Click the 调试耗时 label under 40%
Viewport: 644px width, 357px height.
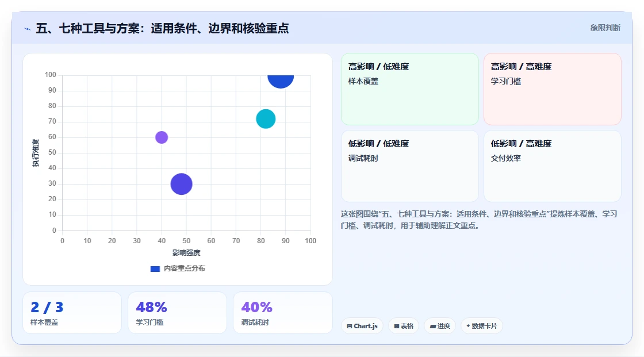(255, 323)
